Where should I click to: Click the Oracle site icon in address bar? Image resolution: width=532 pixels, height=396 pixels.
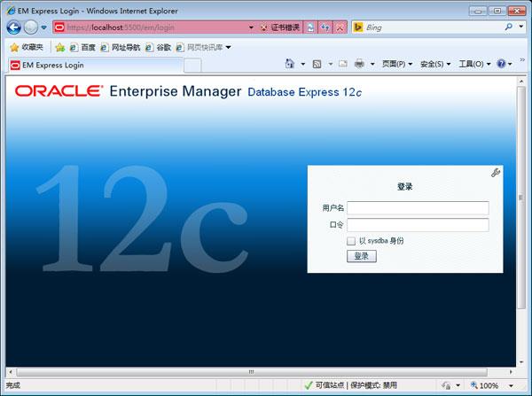click(59, 27)
